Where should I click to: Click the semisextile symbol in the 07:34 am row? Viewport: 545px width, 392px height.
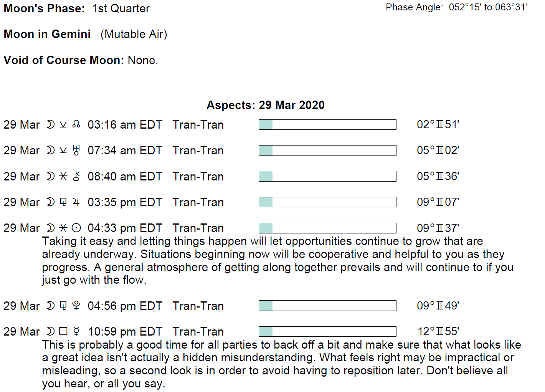(63, 151)
